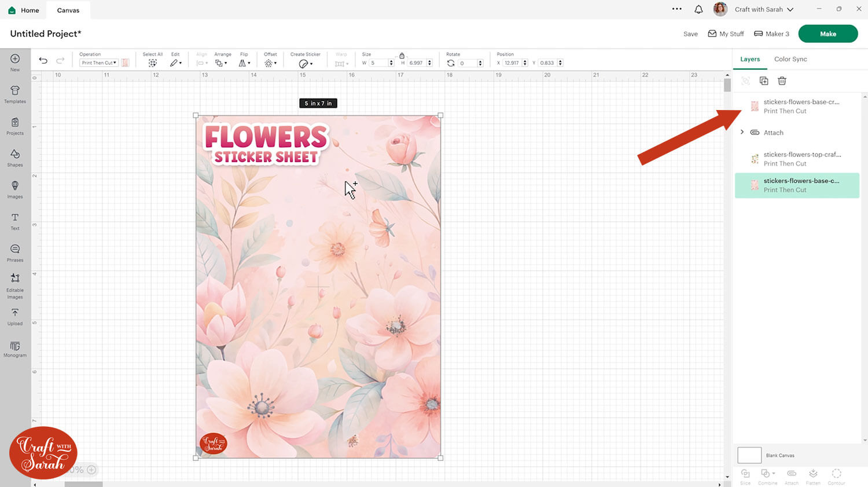Open the Operation dropdown showing Print Then Cut

point(99,63)
